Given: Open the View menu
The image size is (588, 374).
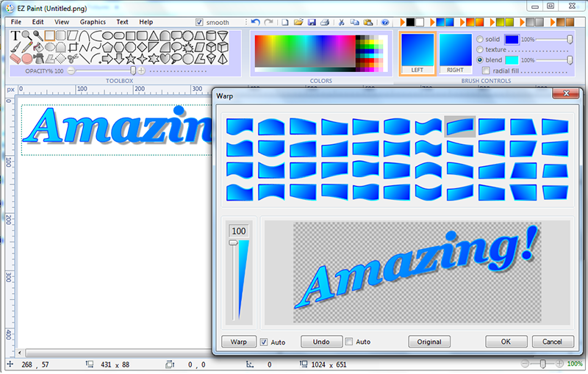Looking at the screenshot, I should pyautogui.click(x=62, y=22).
